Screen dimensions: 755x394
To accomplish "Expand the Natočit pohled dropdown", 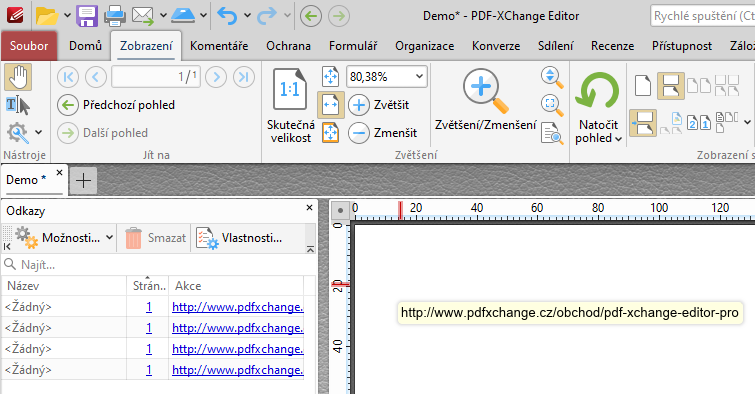I will click(618, 139).
